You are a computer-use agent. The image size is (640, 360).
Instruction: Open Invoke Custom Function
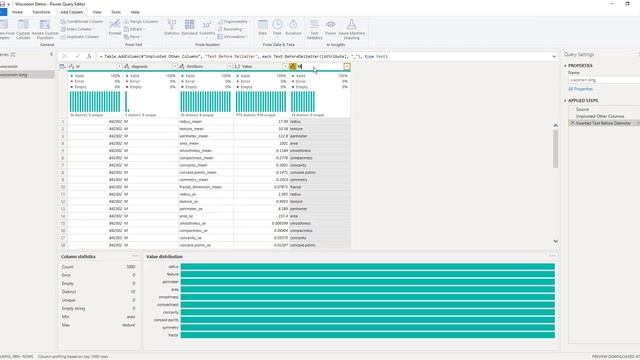pyautogui.click(x=45, y=29)
